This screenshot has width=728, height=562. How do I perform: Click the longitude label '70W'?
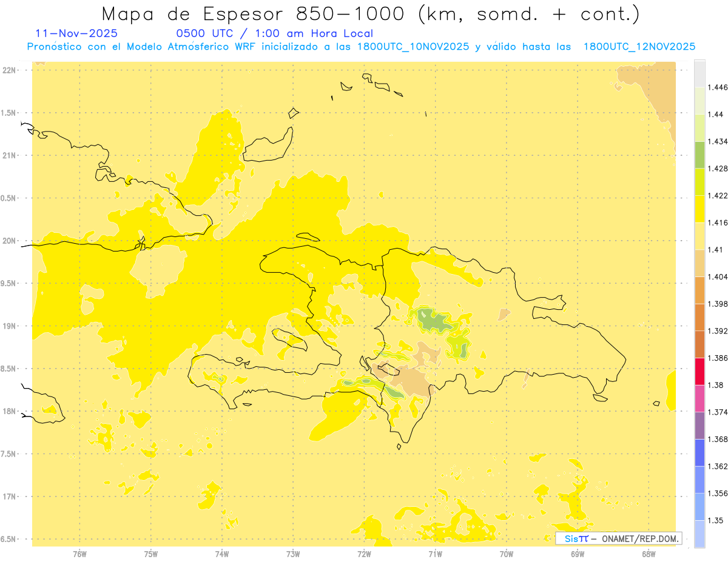pyautogui.click(x=507, y=554)
